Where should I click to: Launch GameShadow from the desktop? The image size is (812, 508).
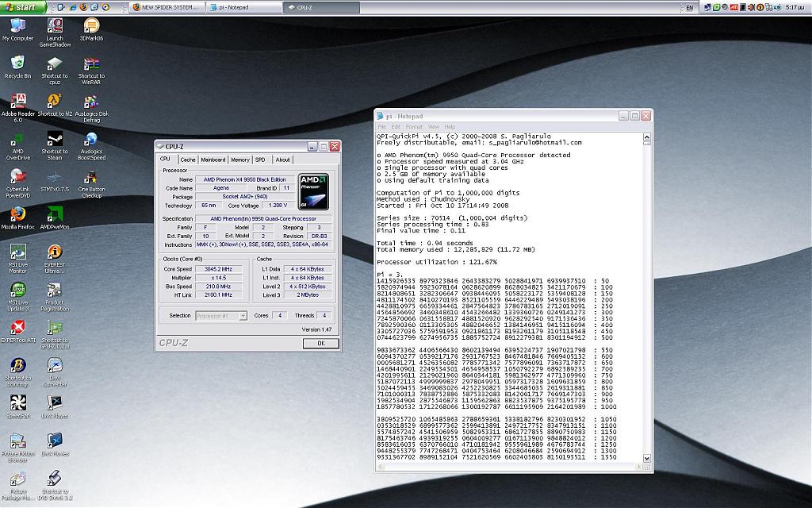click(x=55, y=33)
